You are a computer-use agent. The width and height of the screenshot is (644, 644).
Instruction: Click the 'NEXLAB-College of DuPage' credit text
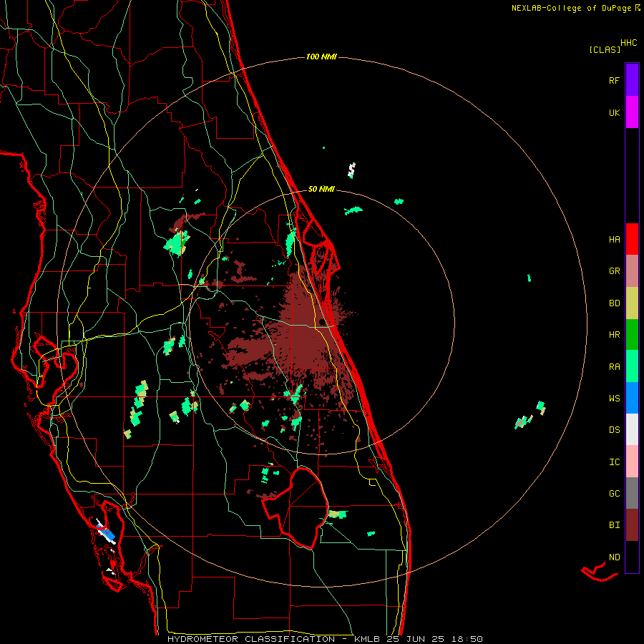pyautogui.click(x=571, y=8)
